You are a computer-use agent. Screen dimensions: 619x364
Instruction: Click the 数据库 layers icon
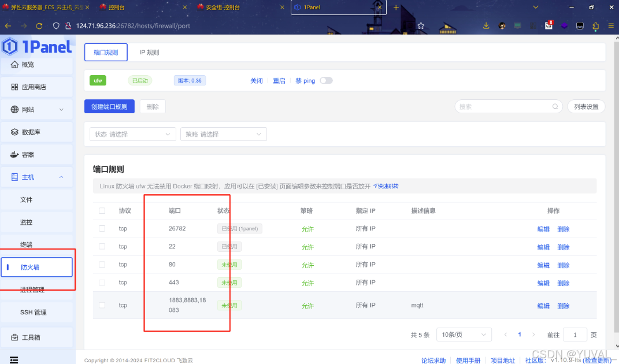click(14, 132)
